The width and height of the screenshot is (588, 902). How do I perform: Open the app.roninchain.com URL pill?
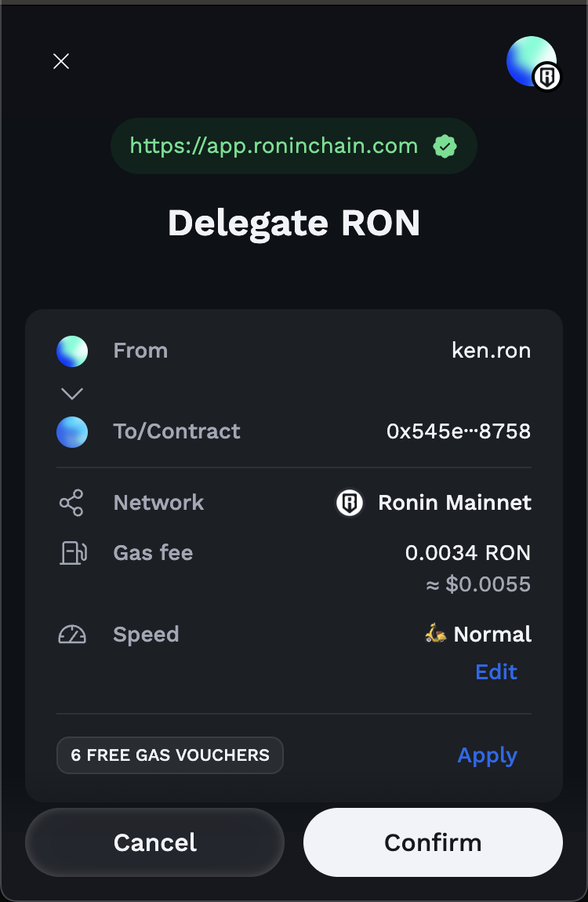pyautogui.click(x=293, y=146)
